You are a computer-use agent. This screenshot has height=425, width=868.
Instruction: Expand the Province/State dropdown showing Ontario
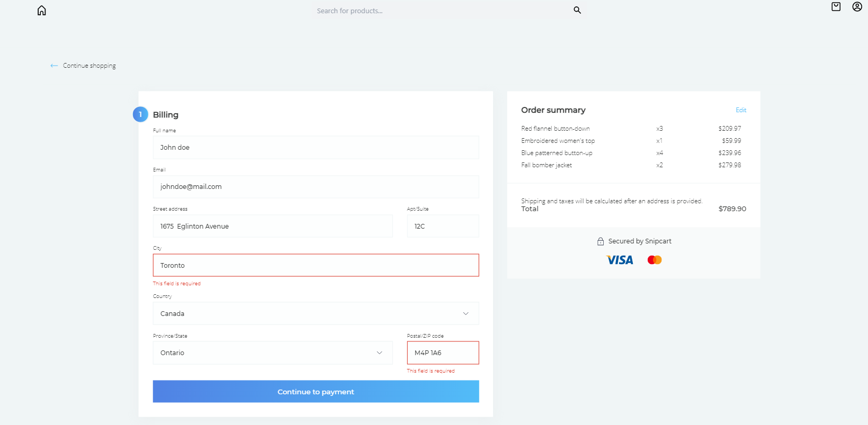[x=272, y=352]
